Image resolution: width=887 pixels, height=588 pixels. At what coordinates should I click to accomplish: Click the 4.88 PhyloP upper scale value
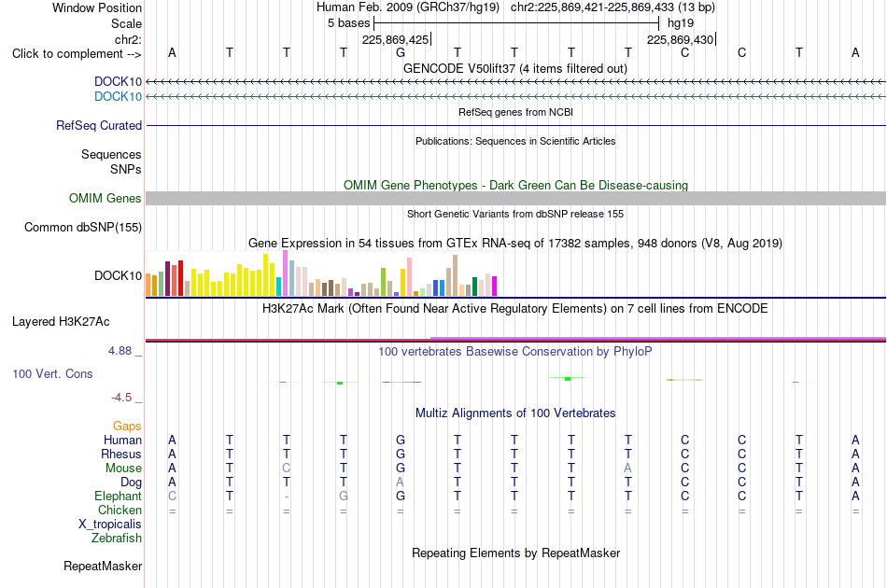coord(120,351)
